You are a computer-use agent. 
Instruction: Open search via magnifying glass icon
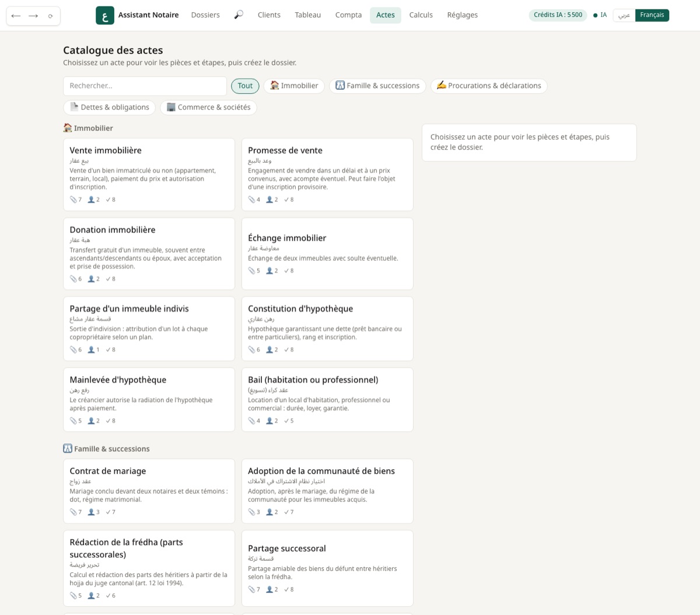coord(239,15)
